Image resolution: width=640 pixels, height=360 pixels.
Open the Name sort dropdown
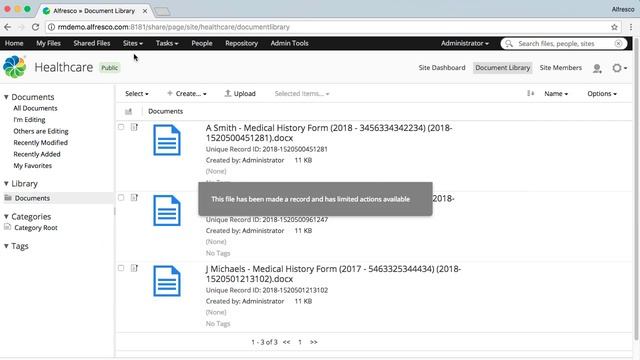click(x=556, y=93)
